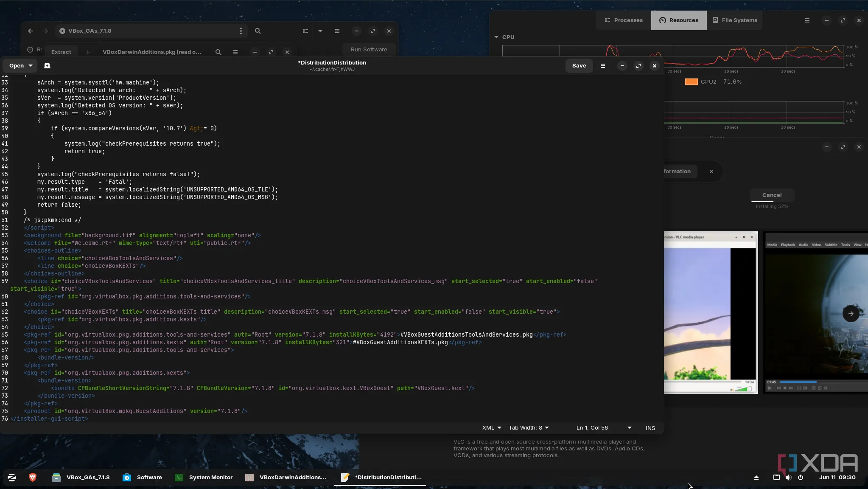Screen dimensions: 868x489
Task: Close the archive manager window
Action: click(x=287, y=52)
